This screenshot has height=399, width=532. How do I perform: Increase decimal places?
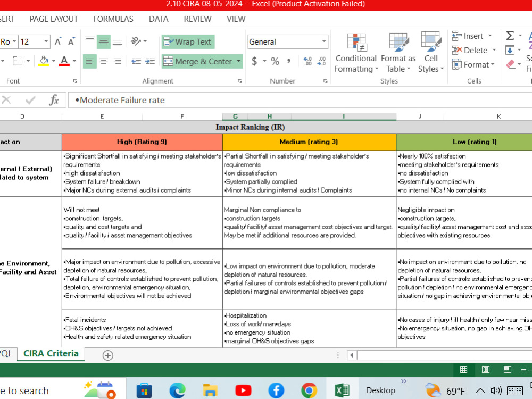tap(307, 61)
